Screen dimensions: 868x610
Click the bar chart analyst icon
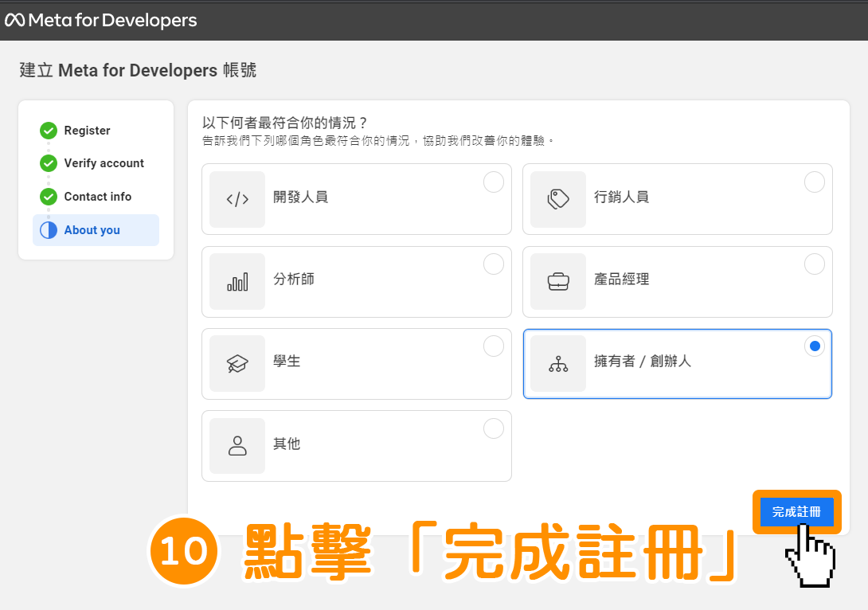pos(237,282)
